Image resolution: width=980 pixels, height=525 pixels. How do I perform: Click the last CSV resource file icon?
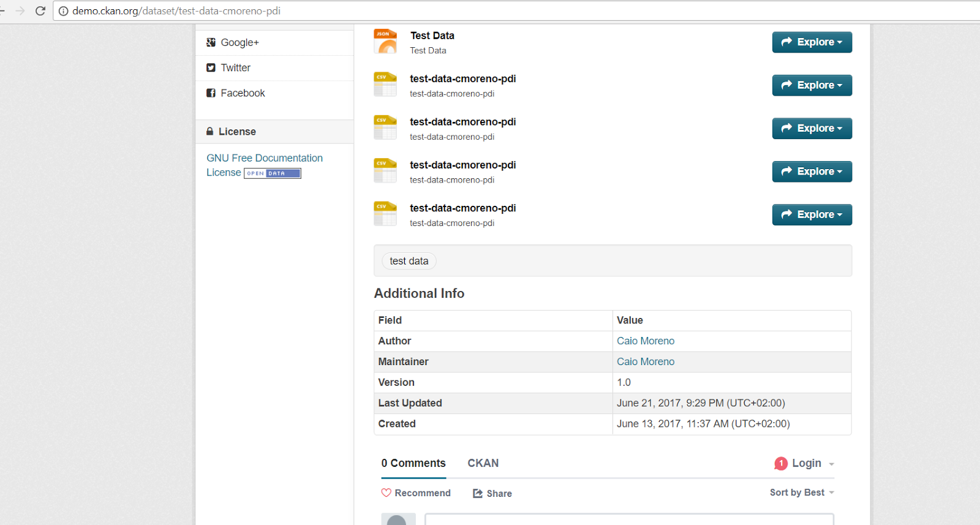[x=385, y=214]
